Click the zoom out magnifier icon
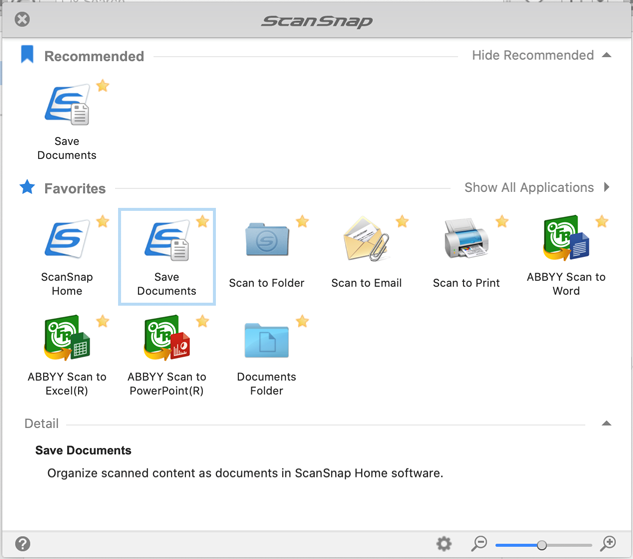This screenshot has height=559, width=633. (x=479, y=544)
